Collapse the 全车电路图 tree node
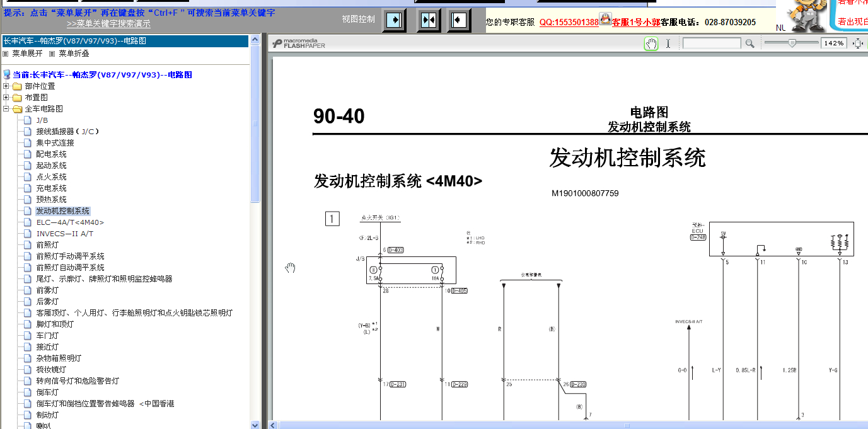Screen dimensions: 868x429 tap(6, 109)
